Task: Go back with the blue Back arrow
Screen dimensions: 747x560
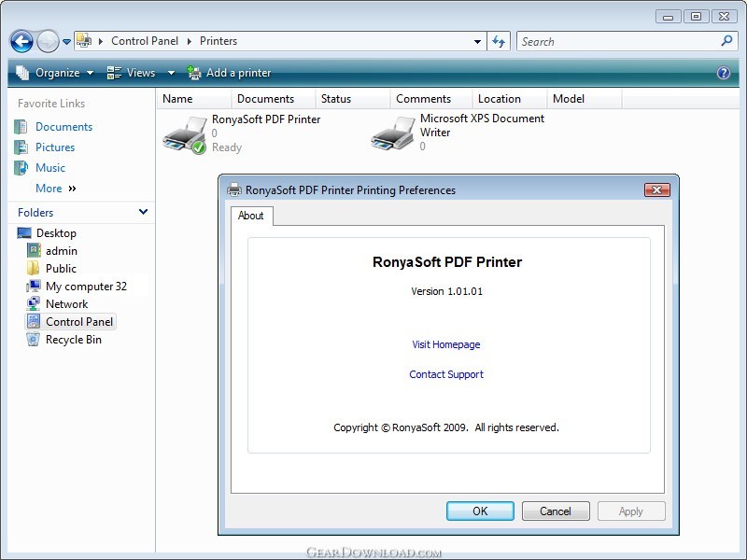Action: (21, 41)
